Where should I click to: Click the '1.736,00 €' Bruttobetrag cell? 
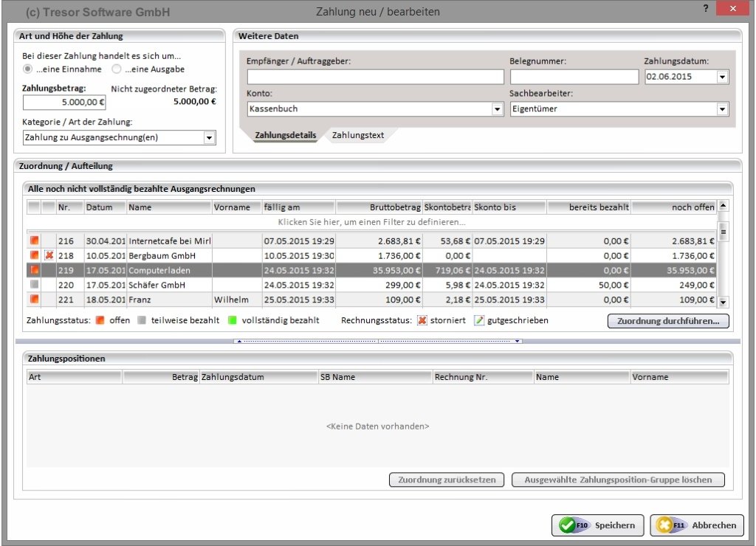tap(379, 255)
